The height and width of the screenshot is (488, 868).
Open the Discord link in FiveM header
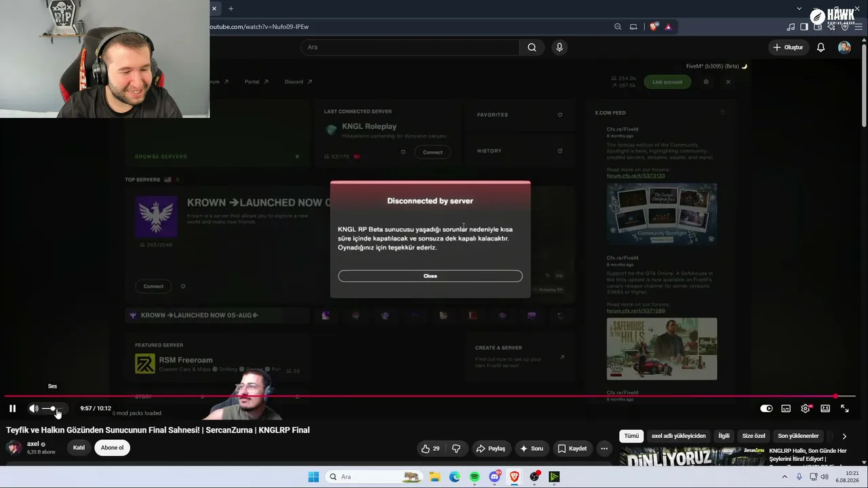coord(298,82)
